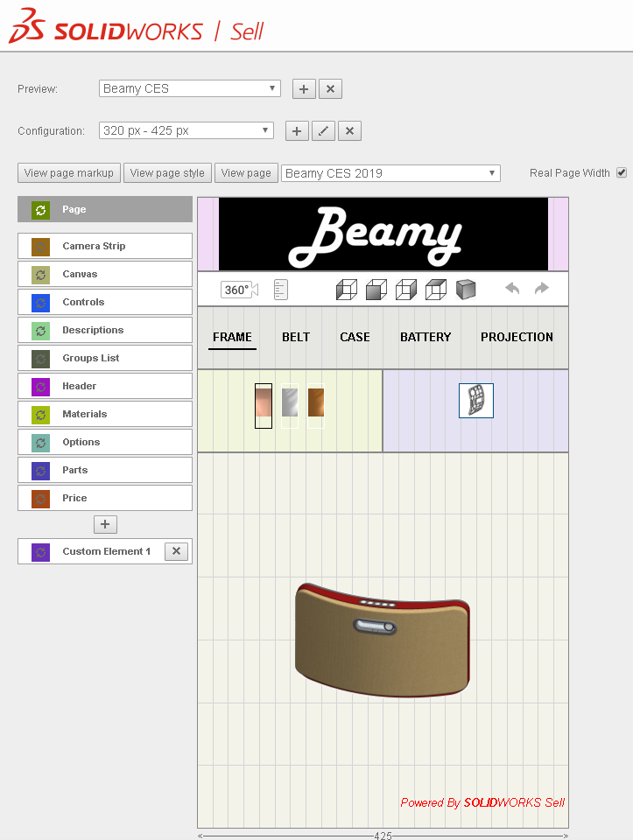
Task: Select the solid gray cube view icon
Action: (466, 290)
